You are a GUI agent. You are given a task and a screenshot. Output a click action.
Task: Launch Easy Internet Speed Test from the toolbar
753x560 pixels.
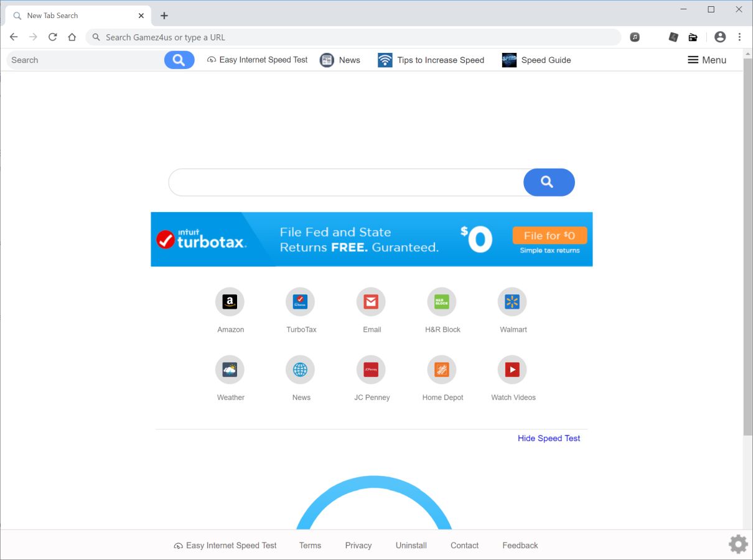tap(257, 60)
